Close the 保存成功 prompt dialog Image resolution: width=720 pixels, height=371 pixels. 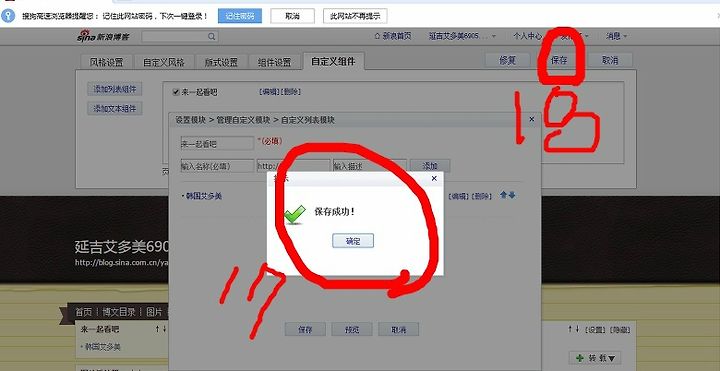coord(434,179)
